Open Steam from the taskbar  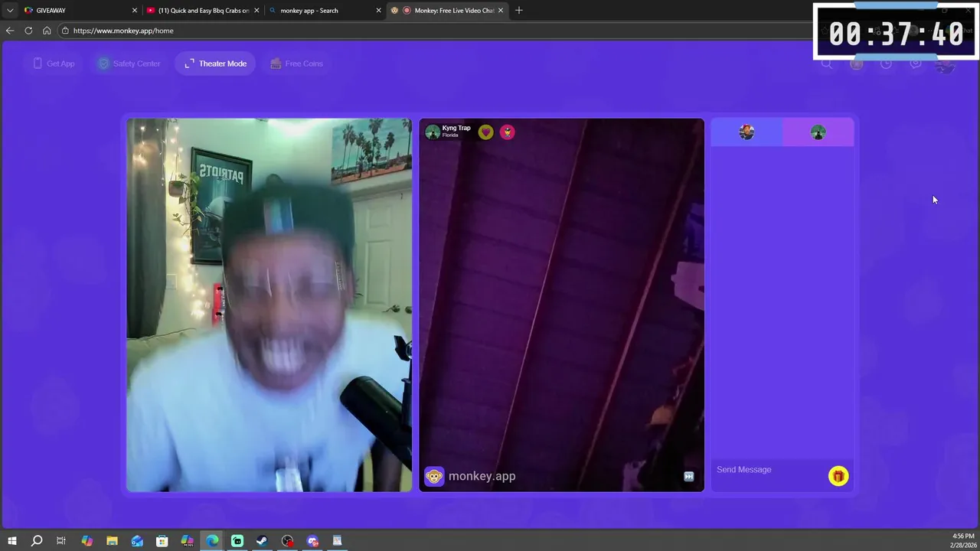click(262, 541)
